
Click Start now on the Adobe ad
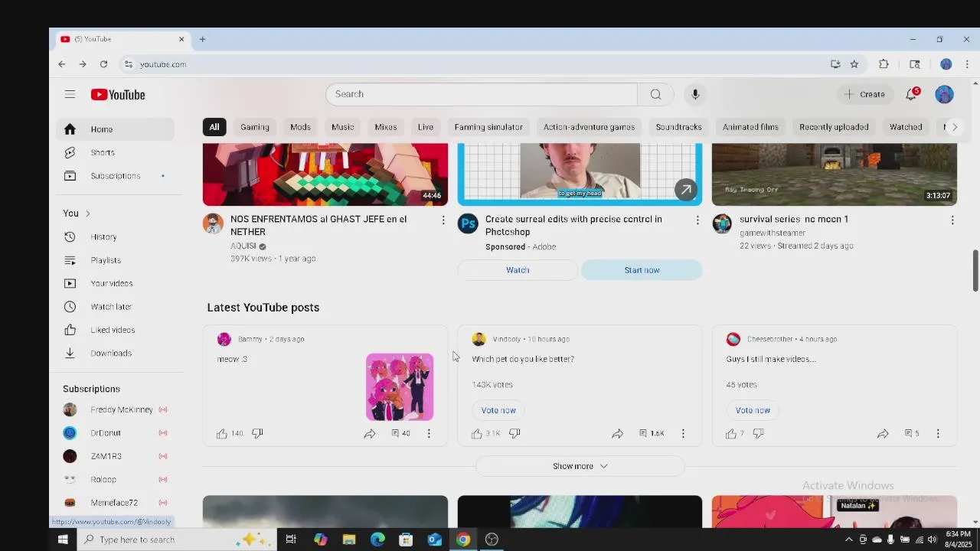(642, 270)
